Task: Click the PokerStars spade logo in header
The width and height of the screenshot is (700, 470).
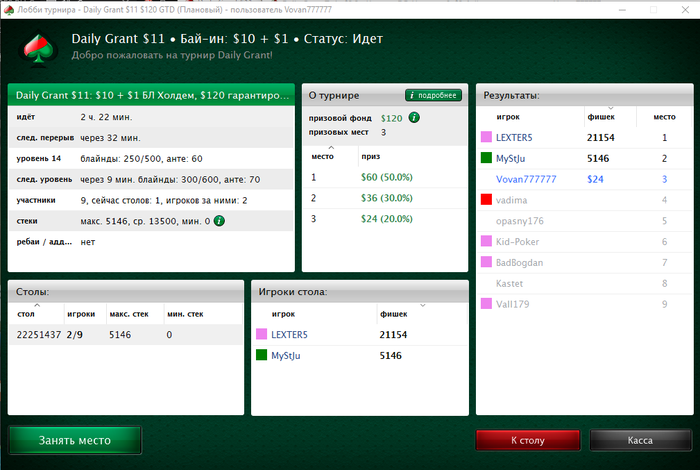Action: tap(38, 48)
